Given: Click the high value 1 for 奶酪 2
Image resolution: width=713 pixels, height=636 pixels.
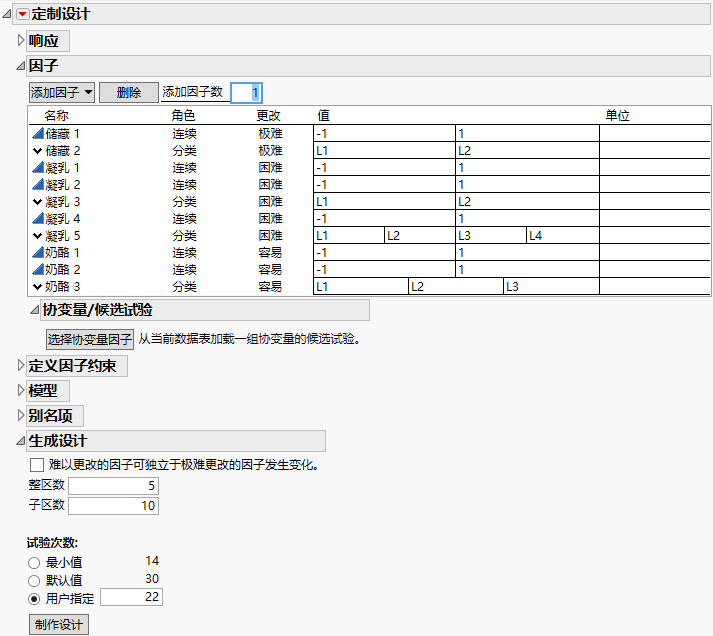Looking at the screenshot, I should tap(527, 270).
